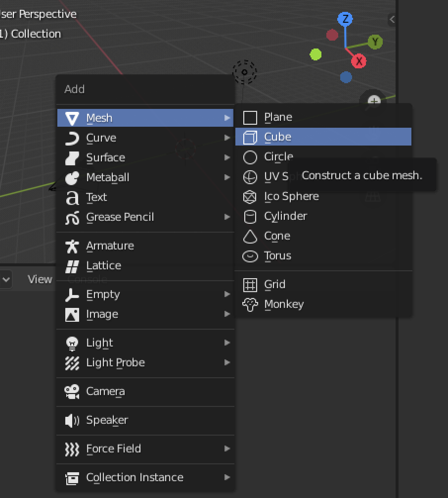Screen dimensions: 448x498
Task: Select the Lattice label
Action: [104, 265]
